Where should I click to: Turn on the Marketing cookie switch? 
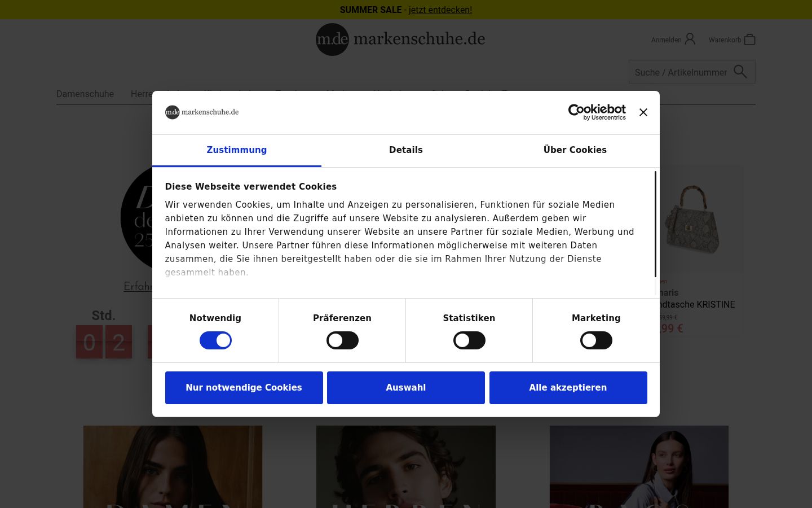click(596, 340)
